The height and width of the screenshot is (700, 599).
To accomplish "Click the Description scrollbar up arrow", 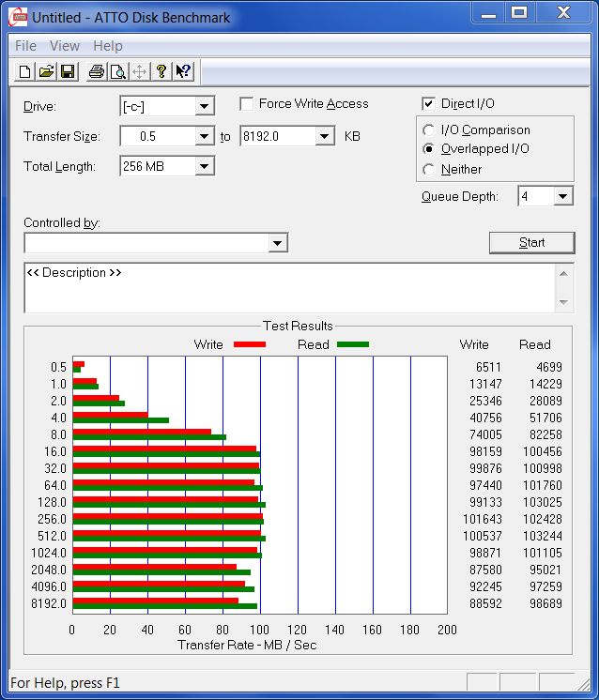I will [x=563, y=274].
